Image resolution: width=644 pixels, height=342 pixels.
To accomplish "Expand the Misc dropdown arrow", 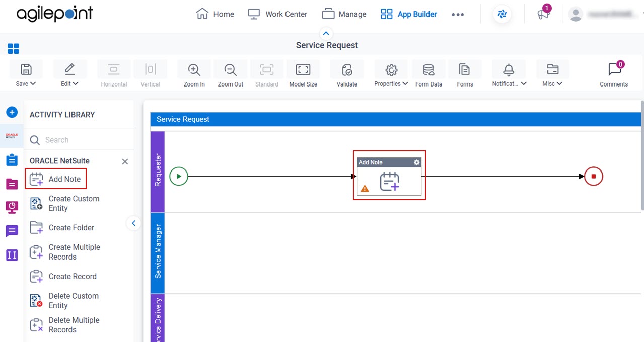I will [559, 84].
